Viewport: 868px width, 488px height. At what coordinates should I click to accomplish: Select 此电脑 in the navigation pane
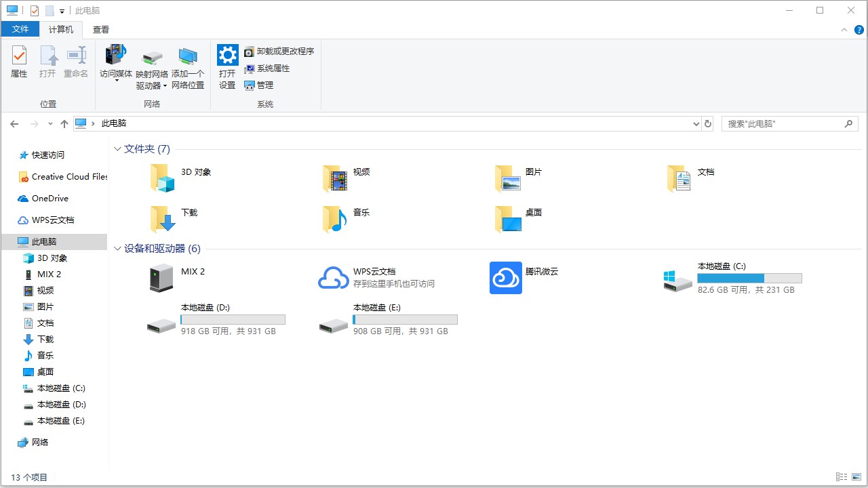click(x=54, y=242)
